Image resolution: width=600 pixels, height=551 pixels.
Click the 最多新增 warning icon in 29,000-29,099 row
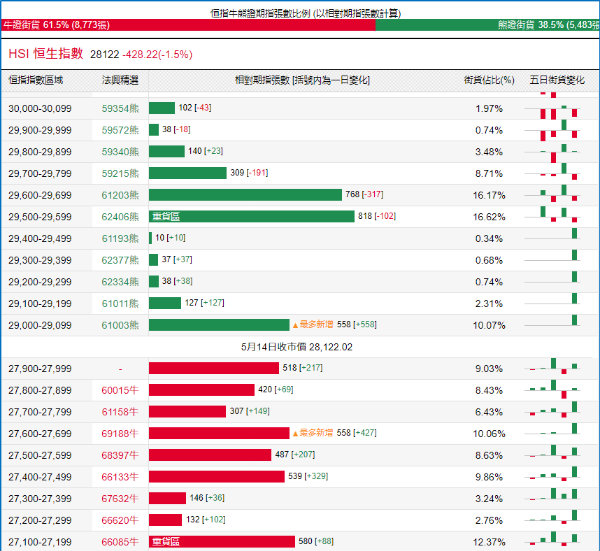click(x=295, y=325)
